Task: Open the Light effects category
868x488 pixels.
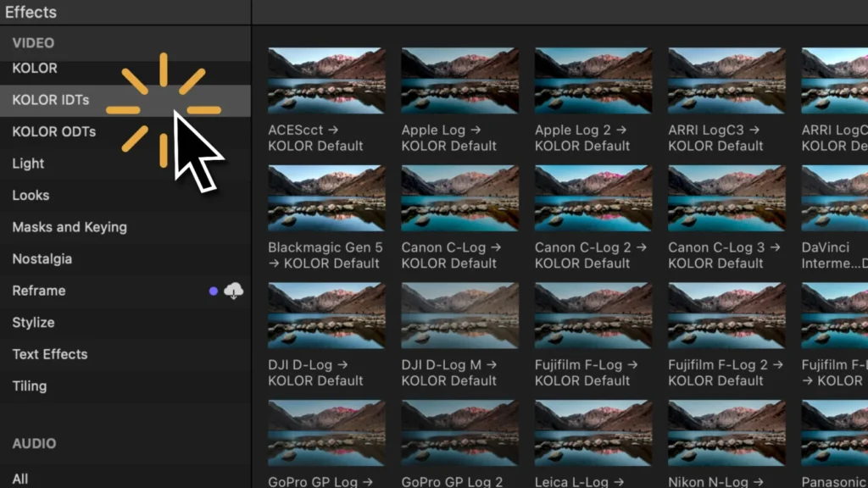Action: 125,164
